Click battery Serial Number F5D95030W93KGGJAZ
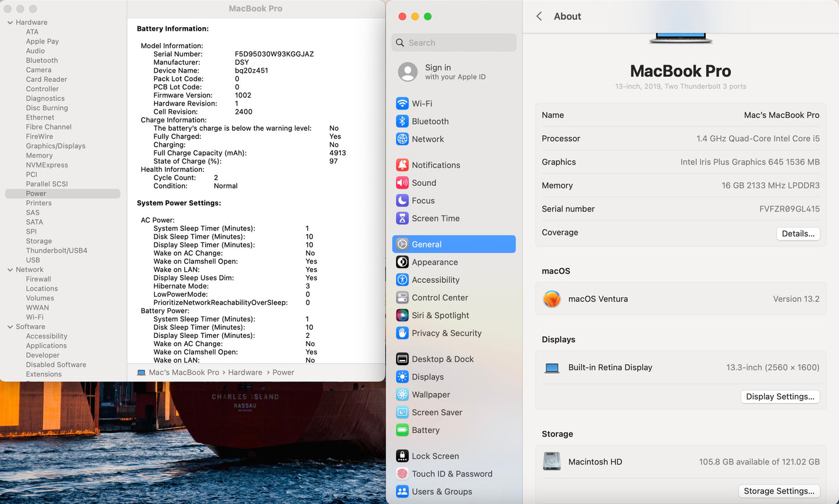 274,54
